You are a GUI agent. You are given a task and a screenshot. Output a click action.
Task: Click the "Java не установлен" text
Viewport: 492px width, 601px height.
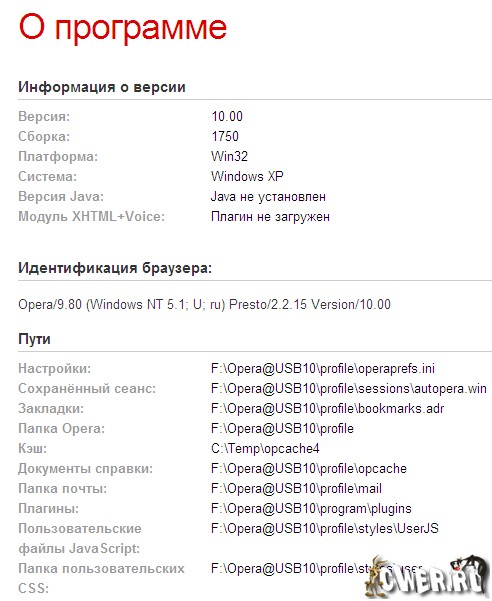(x=268, y=197)
